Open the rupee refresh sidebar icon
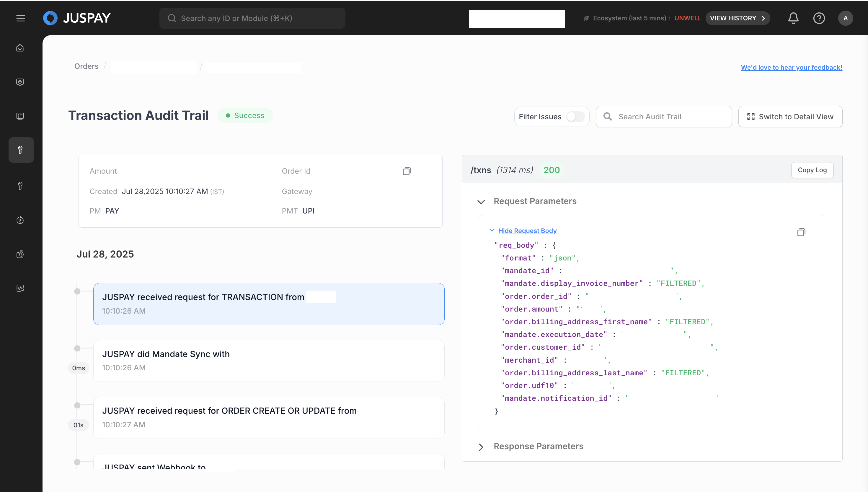Image resolution: width=868 pixels, height=492 pixels. [20, 220]
